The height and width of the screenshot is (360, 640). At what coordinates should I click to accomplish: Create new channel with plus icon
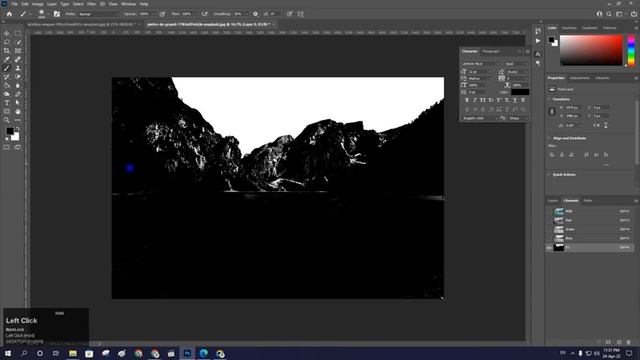pyautogui.click(x=619, y=342)
